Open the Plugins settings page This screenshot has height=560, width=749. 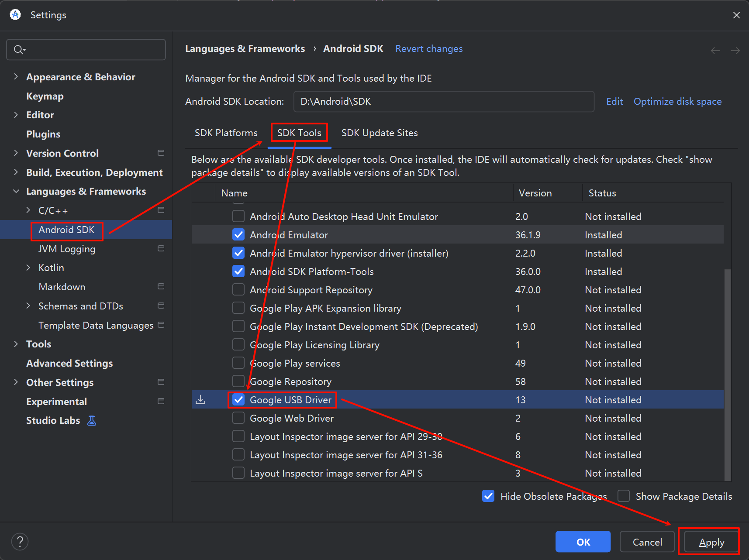pos(43,134)
